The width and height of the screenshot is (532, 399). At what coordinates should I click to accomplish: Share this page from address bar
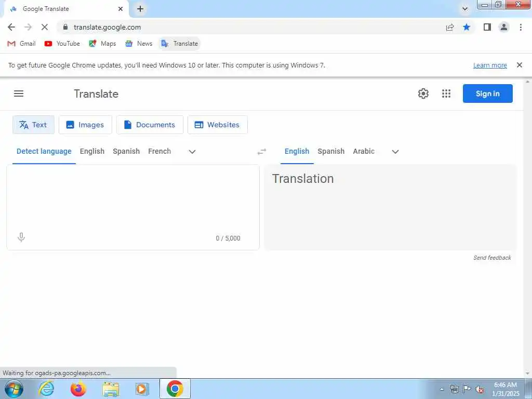coord(450,27)
